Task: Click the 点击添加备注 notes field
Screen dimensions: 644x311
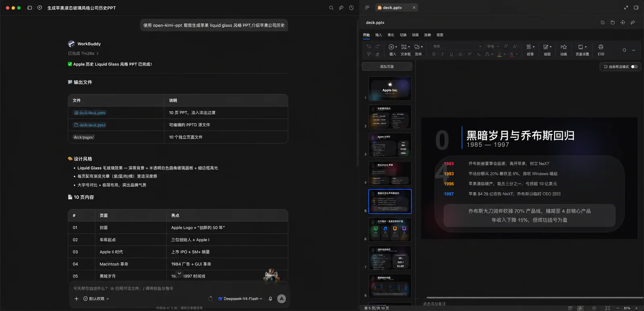Action: (434, 304)
